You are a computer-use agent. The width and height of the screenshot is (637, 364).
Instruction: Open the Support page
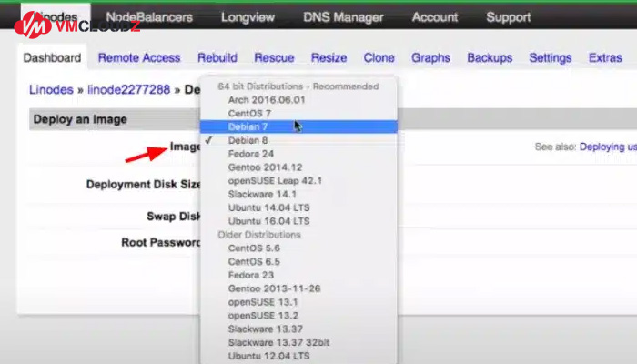(508, 17)
